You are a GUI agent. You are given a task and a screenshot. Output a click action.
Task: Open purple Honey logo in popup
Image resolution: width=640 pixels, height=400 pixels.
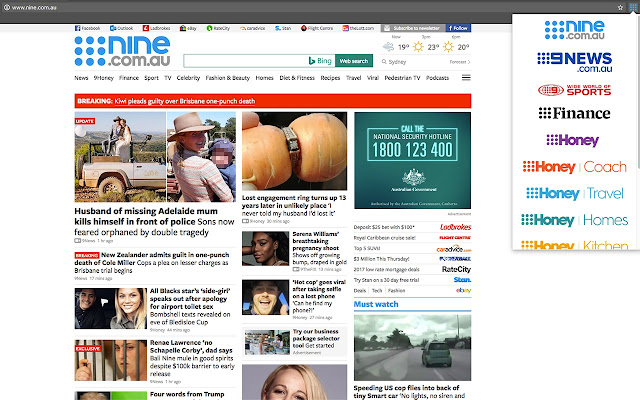point(573,140)
